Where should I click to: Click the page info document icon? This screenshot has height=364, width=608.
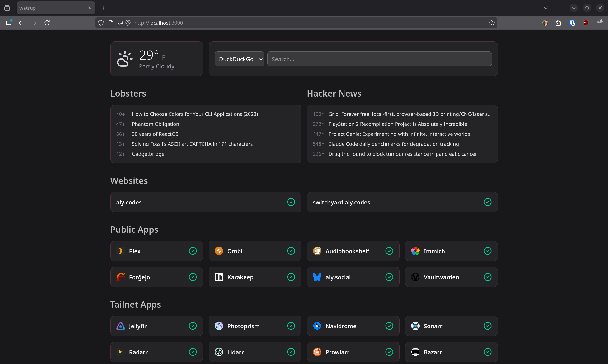[111, 23]
